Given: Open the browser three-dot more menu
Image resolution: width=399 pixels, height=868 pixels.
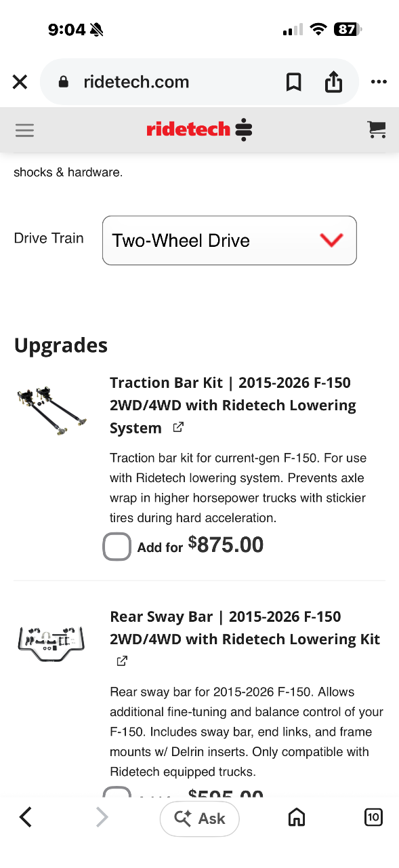Looking at the screenshot, I should coord(379,82).
